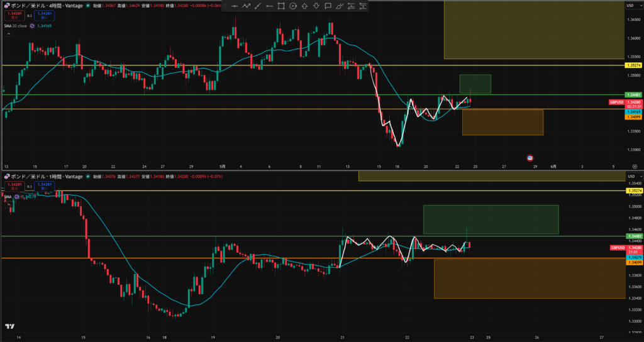This screenshot has width=644, height=342.
Task: Select the arrow up marker tool
Action: 304,6
